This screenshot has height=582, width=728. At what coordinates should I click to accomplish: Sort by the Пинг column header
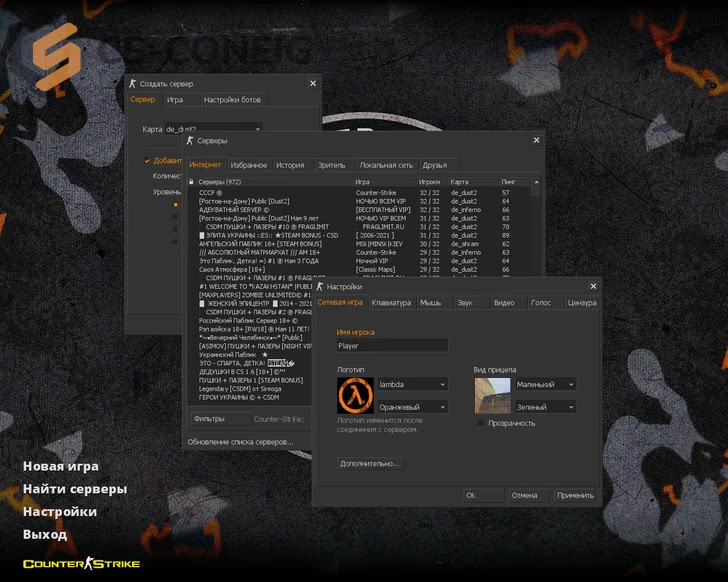514,182
